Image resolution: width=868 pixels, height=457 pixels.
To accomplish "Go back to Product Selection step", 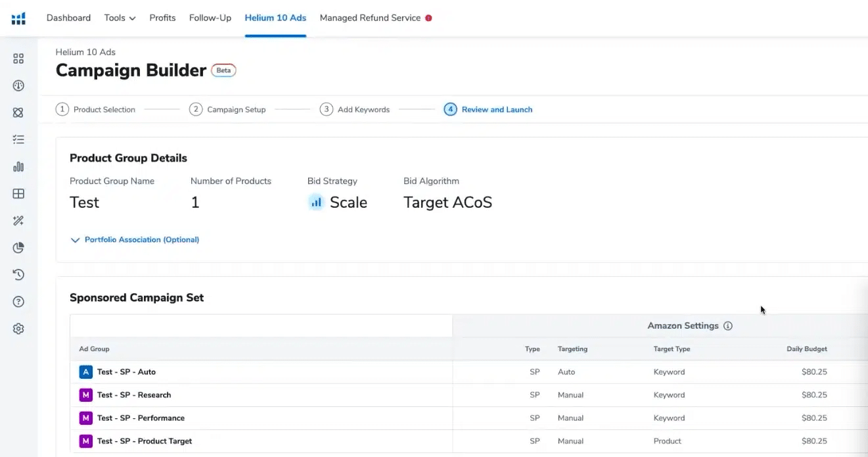I will click(x=96, y=110).
